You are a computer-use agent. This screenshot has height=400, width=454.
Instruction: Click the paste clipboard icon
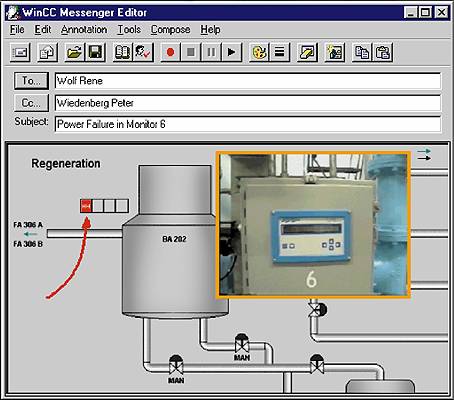pyautogui.click(x=383, y=52)
